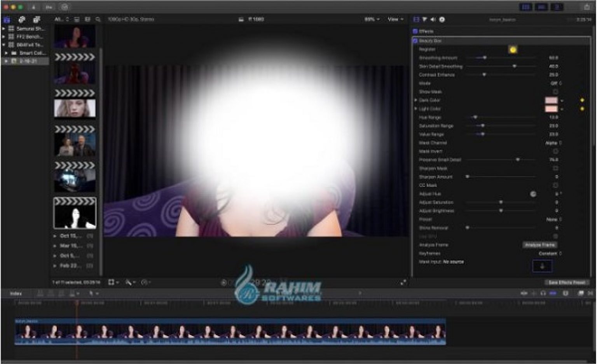Enable the Show Mask checkbox
Screen dimensions: 597x364
[x=555, y=92]
